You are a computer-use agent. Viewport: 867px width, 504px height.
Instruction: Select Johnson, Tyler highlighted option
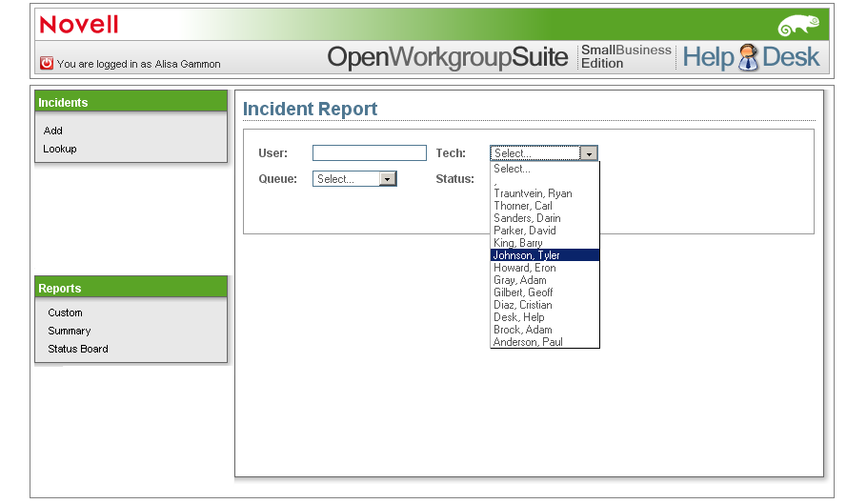pos(545,255)
